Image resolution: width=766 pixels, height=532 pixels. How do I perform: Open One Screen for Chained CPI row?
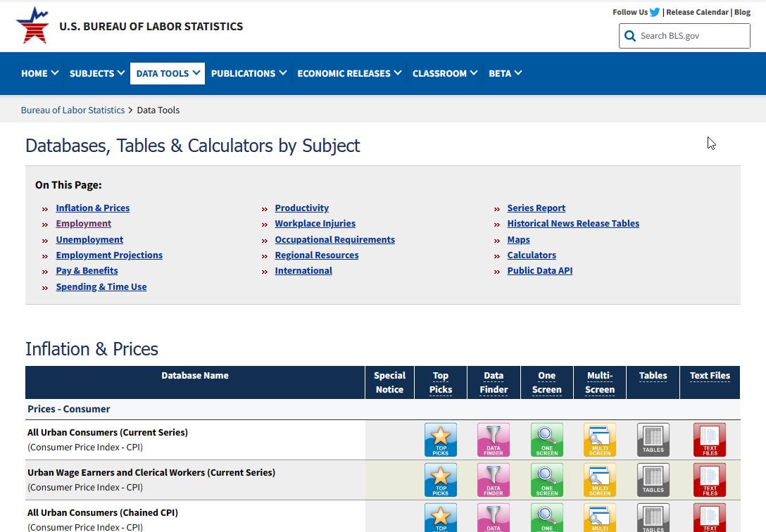point(546,517)
